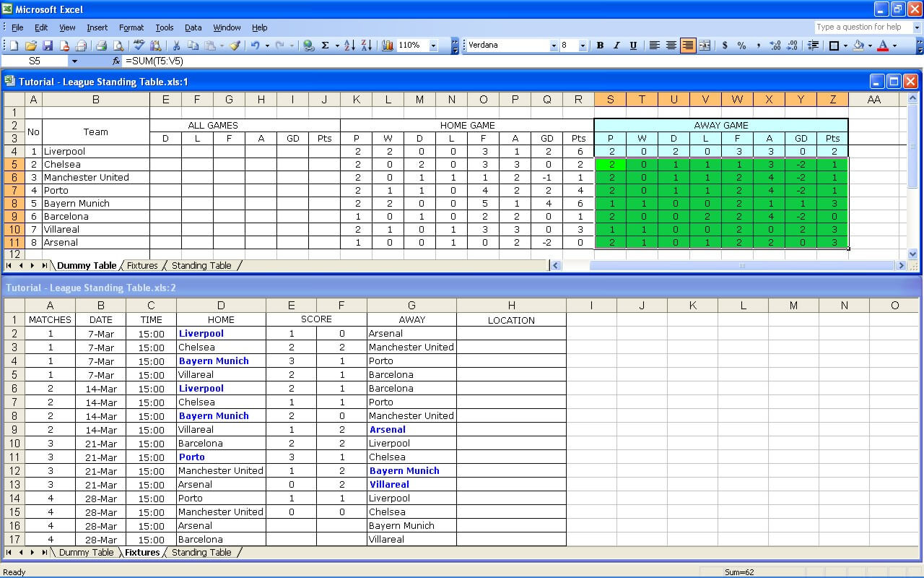Click the Permission icon in the toolbar
Image resolution: width=924 pixels, height=578 pixels.
pos(64,46)
